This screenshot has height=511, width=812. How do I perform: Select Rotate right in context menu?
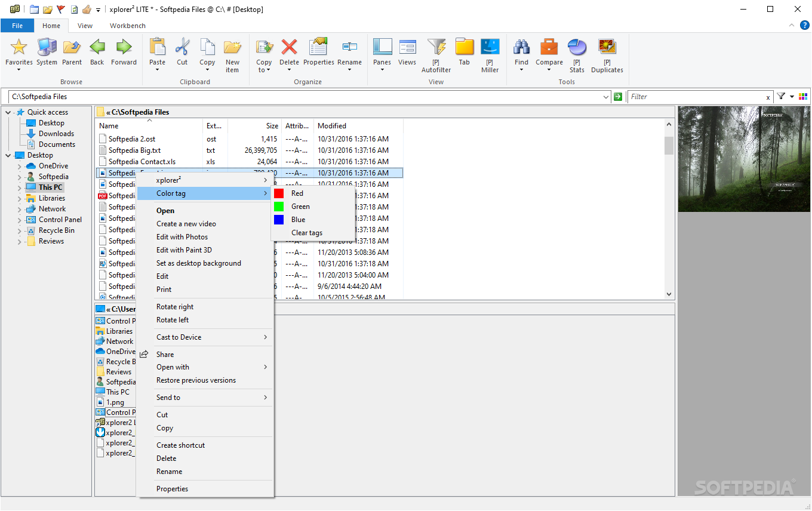pyautogui.click(x=205, y=307)
